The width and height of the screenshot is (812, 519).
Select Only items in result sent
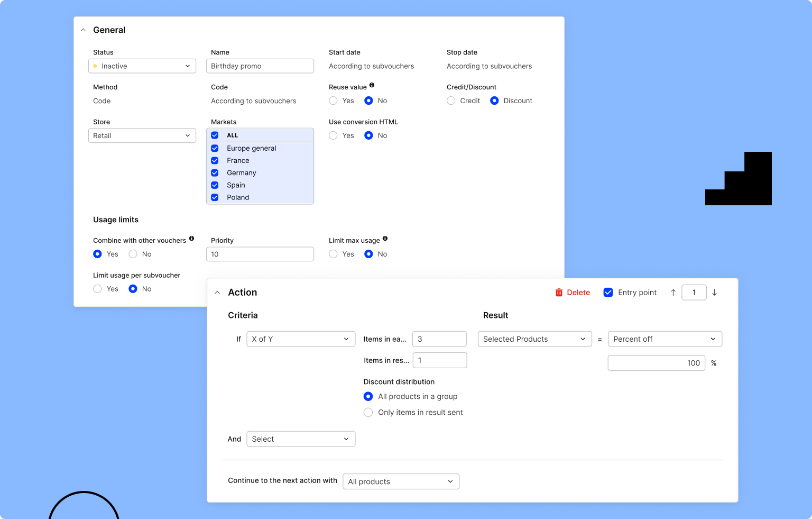[368, 412]
